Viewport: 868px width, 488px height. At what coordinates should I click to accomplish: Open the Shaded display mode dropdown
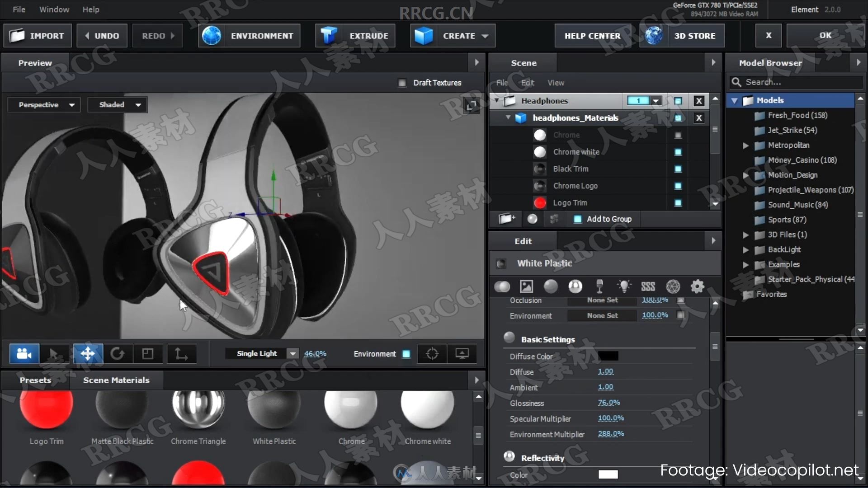(118, 105)
